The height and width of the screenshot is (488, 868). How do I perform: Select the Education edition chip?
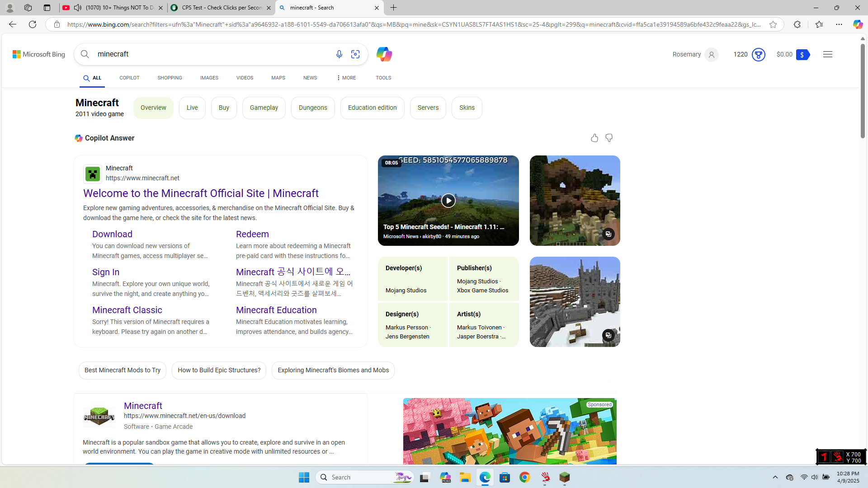pyautogui.click(x=373, y=108)
